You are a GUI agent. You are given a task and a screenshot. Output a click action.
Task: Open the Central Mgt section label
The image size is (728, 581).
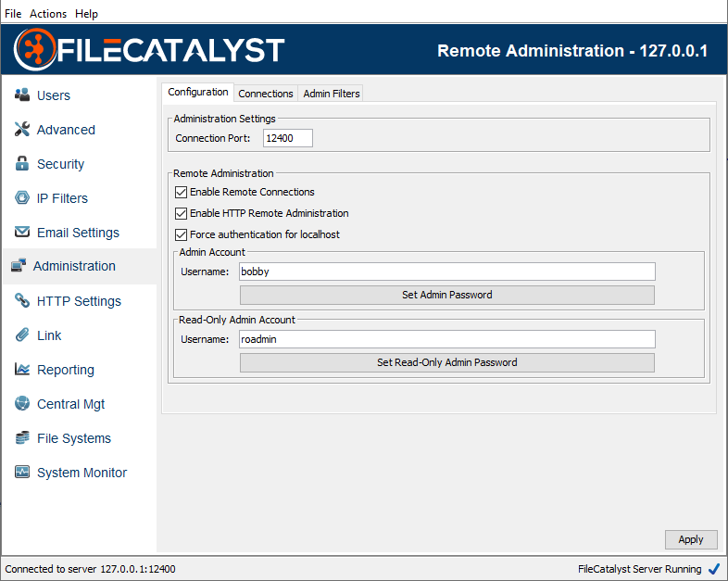(x=70, y=405)
